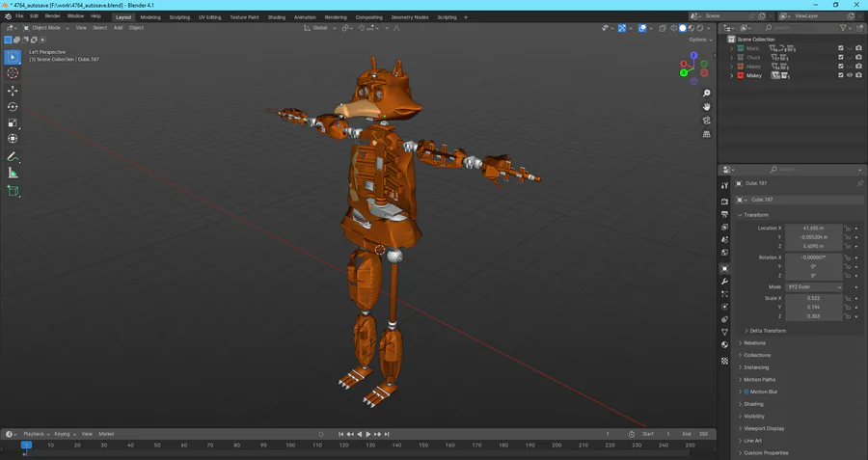
Task: Open the Render menu
Action: click(x=53, y=16)
